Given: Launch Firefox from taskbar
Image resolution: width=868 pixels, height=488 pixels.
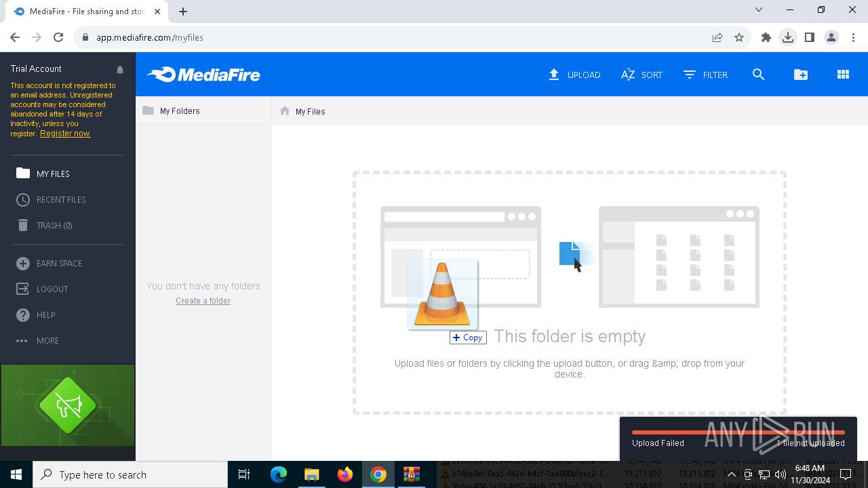Looking at the screenshot, I should 345,474.
